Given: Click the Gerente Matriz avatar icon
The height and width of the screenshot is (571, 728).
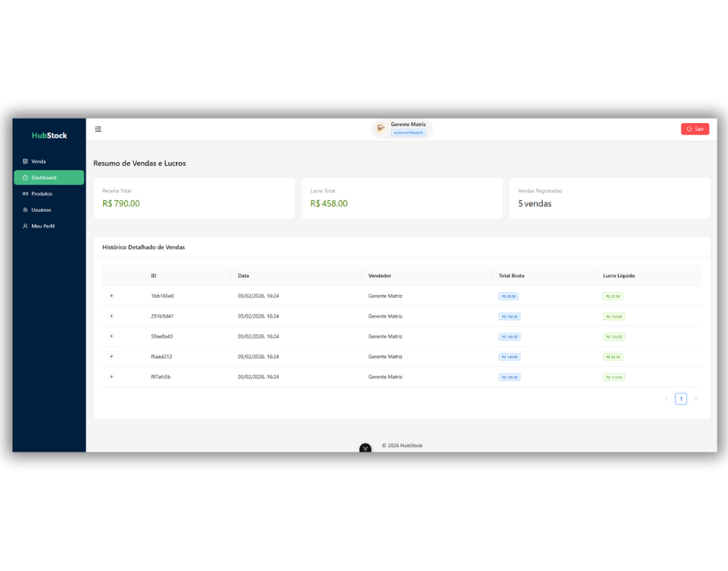Looking at the screenshot, I should point(380,128).
